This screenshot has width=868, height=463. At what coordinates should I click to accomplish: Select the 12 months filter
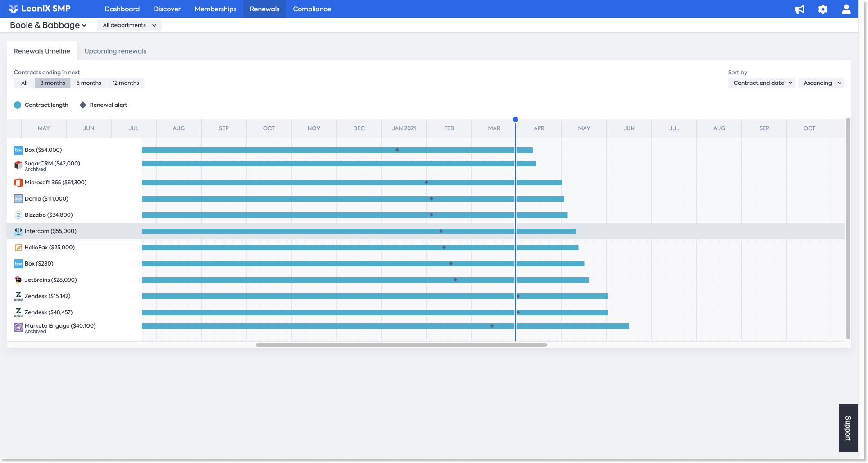[126, 83]
